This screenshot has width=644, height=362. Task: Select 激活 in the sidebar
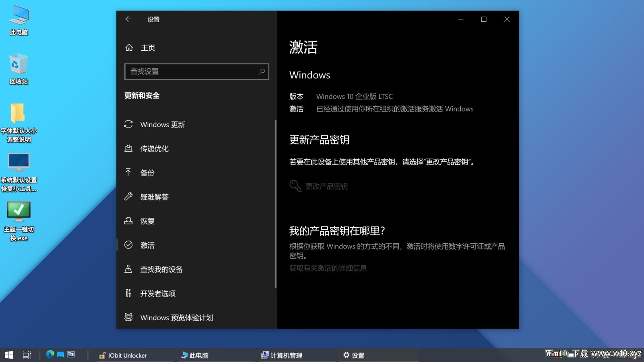(196, 245)
